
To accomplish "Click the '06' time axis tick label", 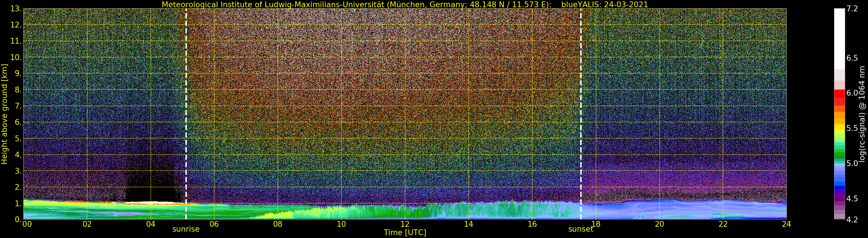I will 214,224.
